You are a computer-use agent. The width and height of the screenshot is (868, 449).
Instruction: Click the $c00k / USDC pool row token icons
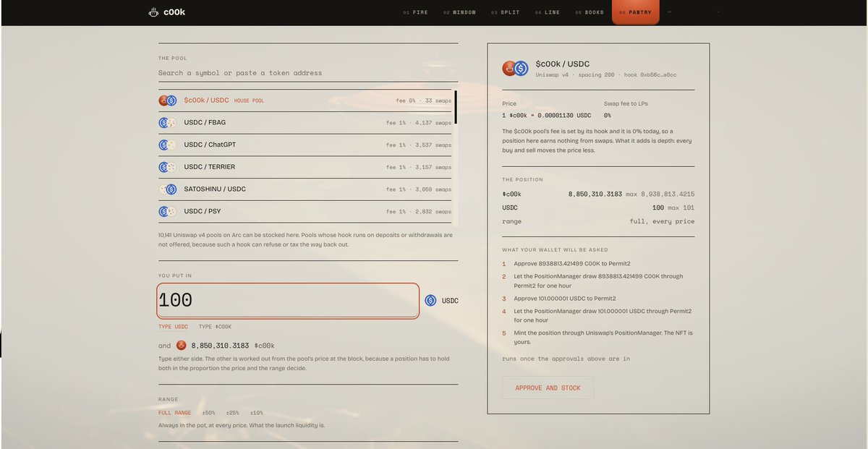[x=168, y=101]
